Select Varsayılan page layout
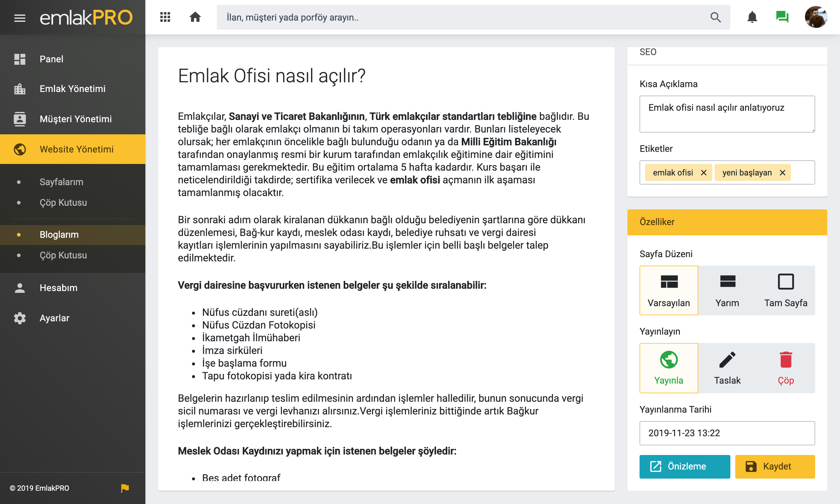 (x=669, y=290)
